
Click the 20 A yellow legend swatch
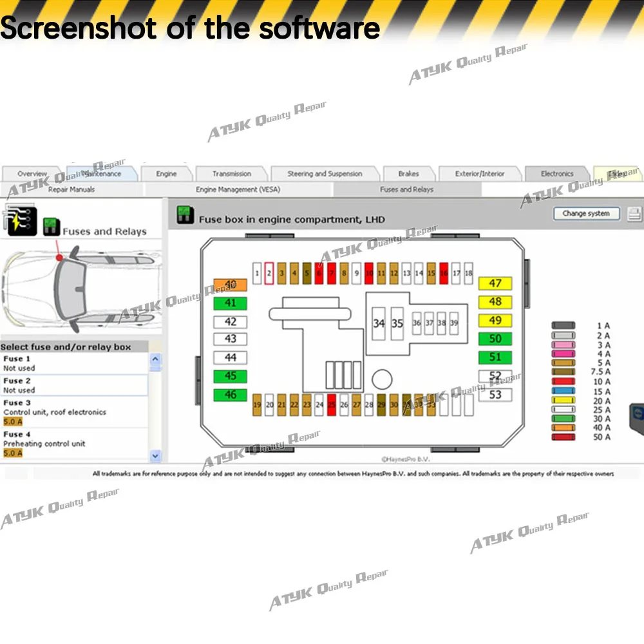(563, 401)
